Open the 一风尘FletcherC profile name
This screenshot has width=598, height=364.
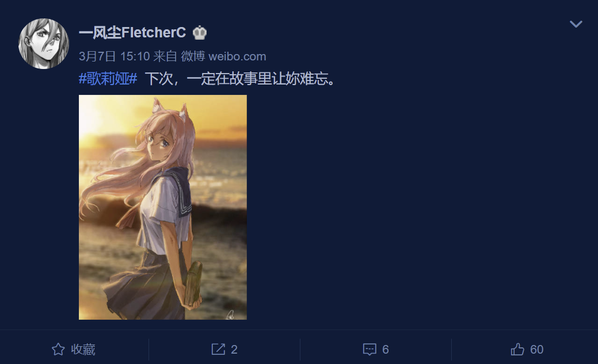(x=132, y=33)
